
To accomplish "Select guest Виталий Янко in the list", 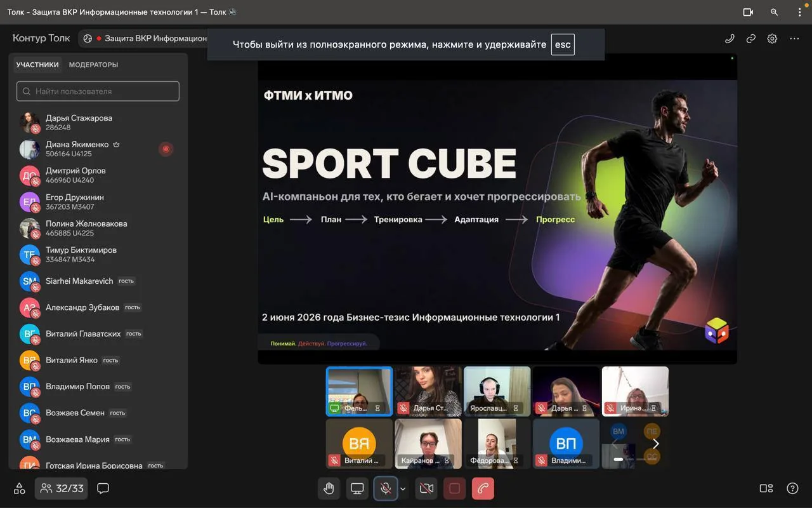I will 98,360.
